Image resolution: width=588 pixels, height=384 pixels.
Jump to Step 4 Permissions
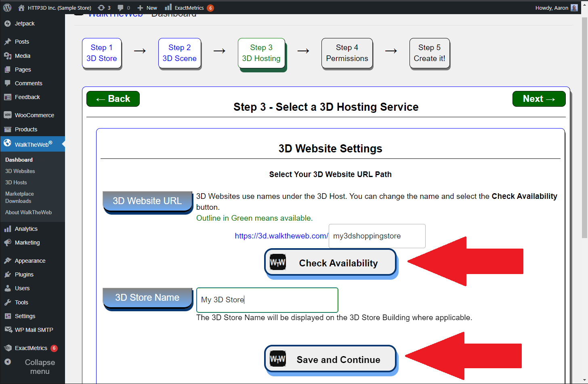(x=347, y=53)
